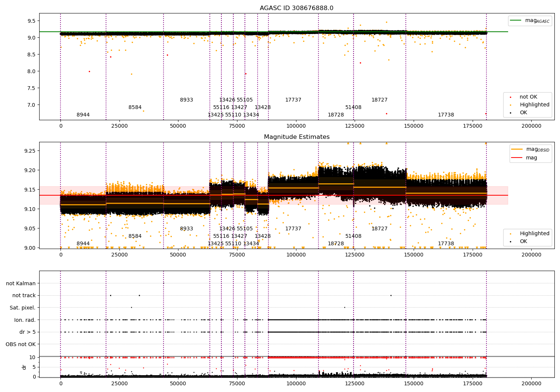The height and width of the screenshot is (392, 560).
Task: Click OBSID label 18727 in Magnitude Estimates plot
Action: click(379, 229)
